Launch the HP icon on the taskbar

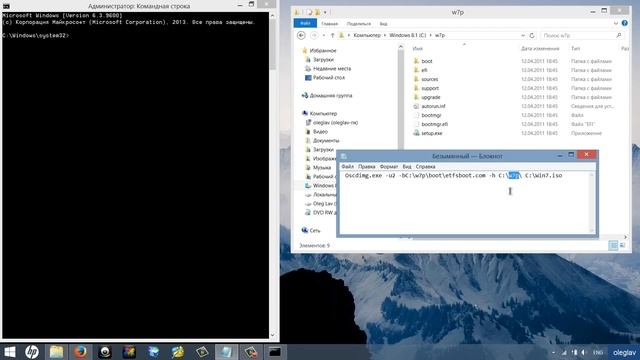[32, 352]
